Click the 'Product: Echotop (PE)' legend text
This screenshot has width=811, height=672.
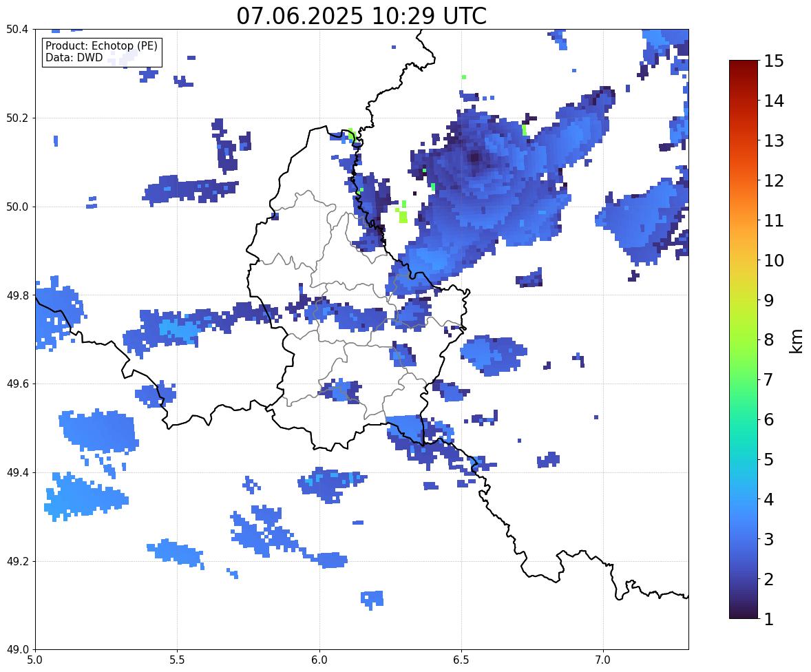[101, 45]
